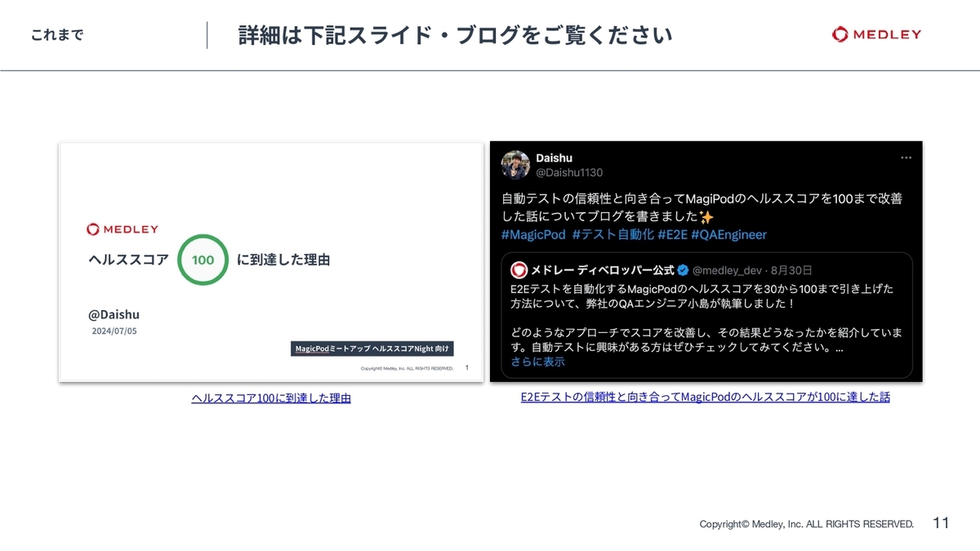Click the slide footer copyright notice near page 11

(806, 524)
